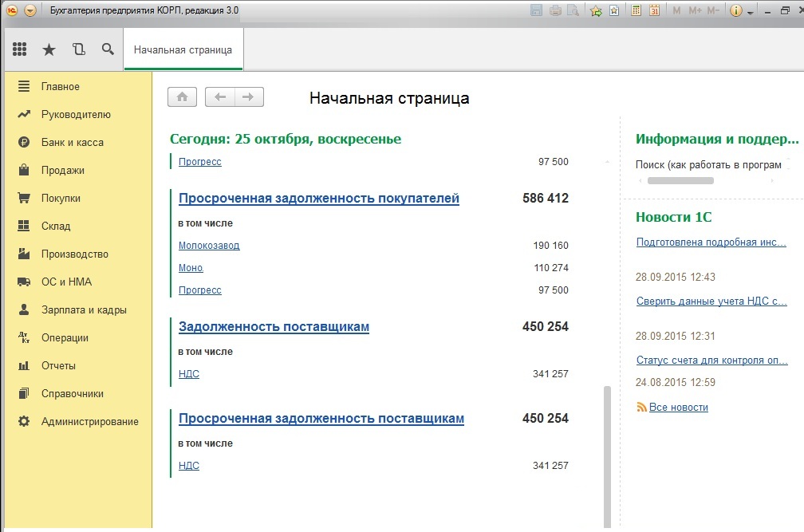Click the M- memory button
Screen dimensions: 804x532
pos(713,10)
